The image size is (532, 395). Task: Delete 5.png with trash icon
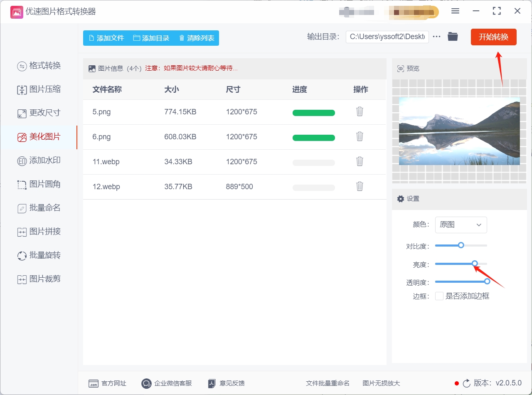pyautogui.click(x=360, y=111)
